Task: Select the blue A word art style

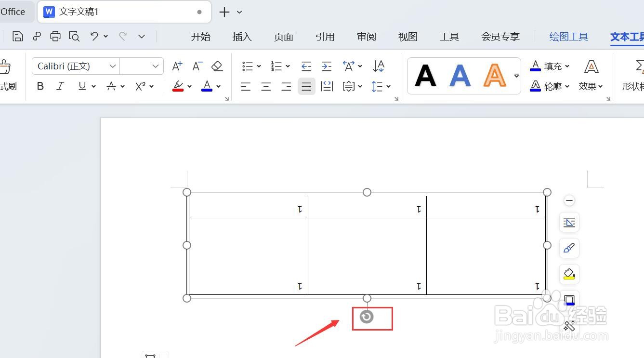Action: coord(460,75)
